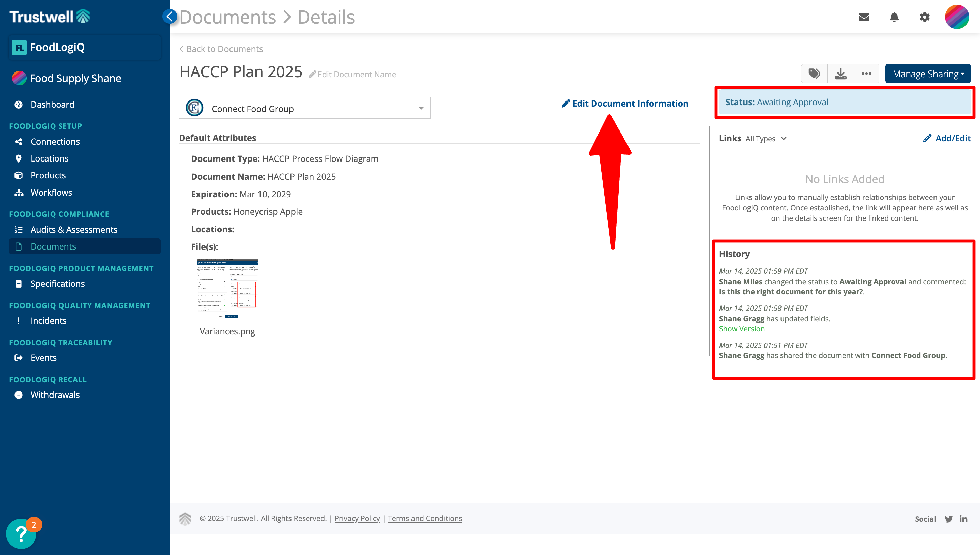Click the Status: Awaiting Approval banner

(x=845, y=102)
